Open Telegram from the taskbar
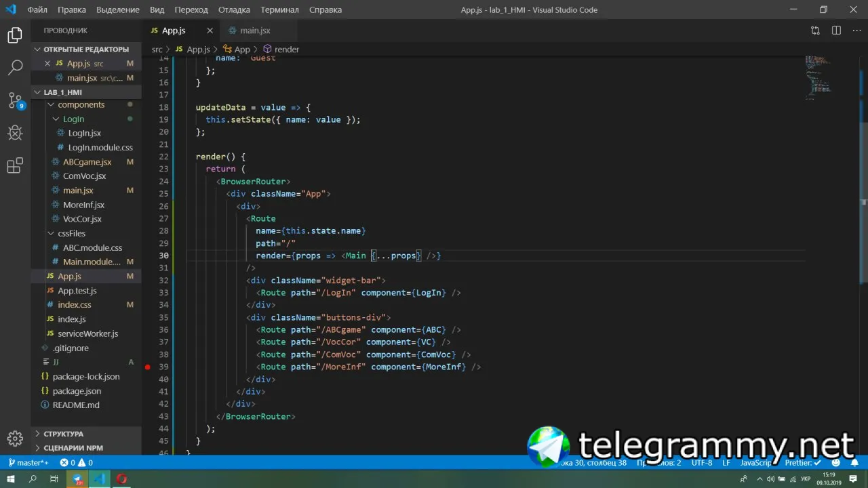Viewport: 868px width, 488px height. 78,479
